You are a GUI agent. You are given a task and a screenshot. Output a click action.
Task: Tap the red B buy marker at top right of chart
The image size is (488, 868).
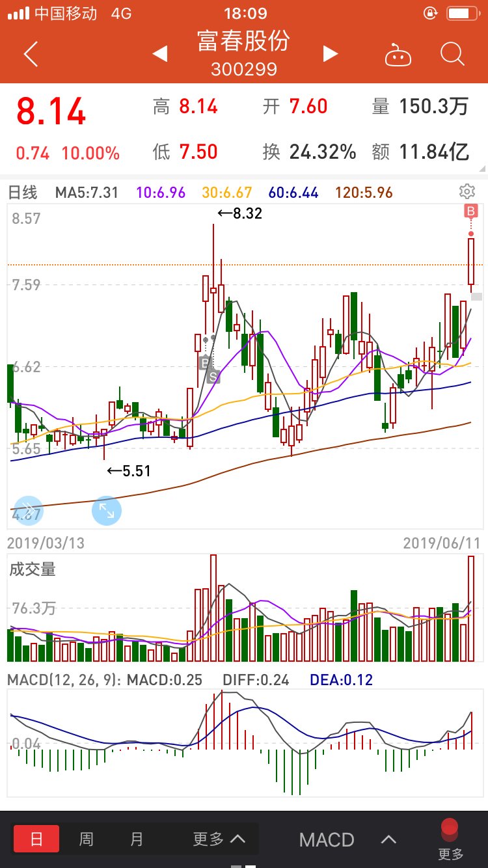[470, 210]
